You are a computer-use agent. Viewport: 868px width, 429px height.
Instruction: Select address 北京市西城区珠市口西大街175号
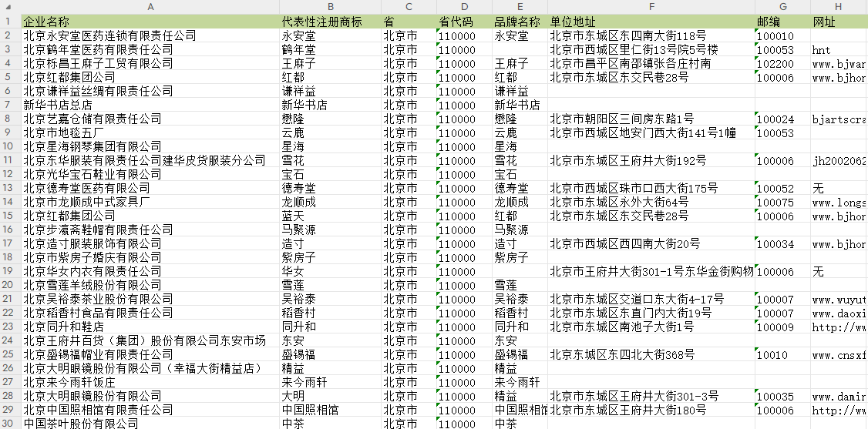(x=651, y=188)
